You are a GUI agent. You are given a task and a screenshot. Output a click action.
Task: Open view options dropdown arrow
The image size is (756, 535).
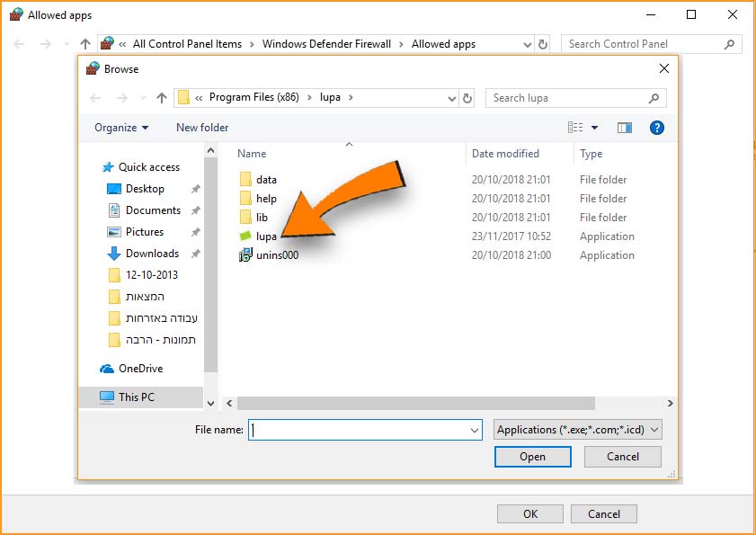tap(594, 128)
